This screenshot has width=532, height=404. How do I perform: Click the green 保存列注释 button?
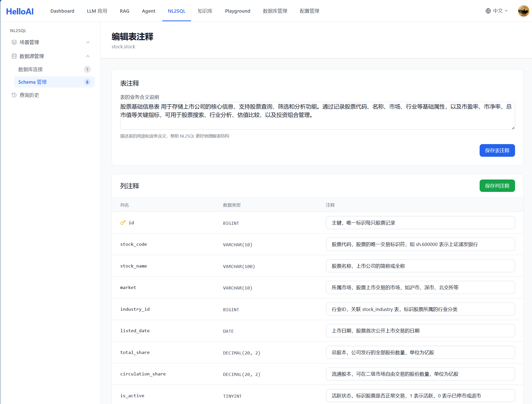coord(497,186)
